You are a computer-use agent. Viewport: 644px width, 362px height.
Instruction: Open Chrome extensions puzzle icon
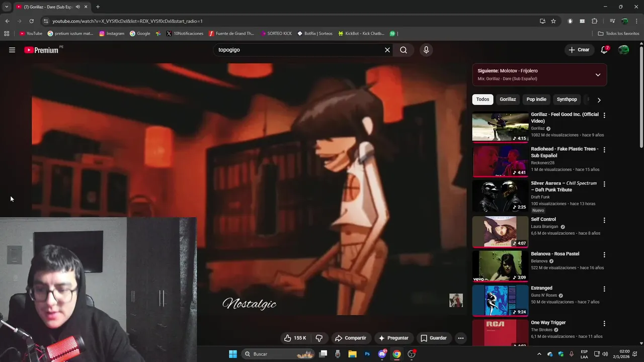(x=595, y=21)
